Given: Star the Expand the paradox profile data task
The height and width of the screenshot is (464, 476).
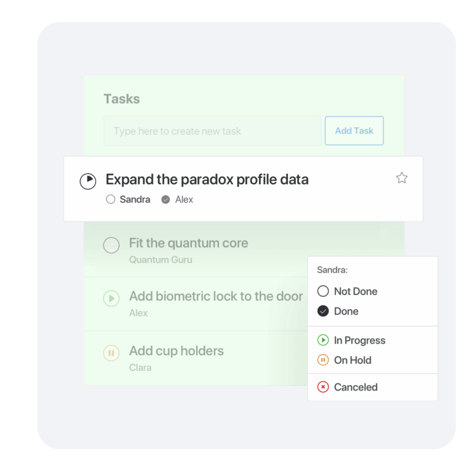Looking at the screenshot, I should [x=401, y=178].
